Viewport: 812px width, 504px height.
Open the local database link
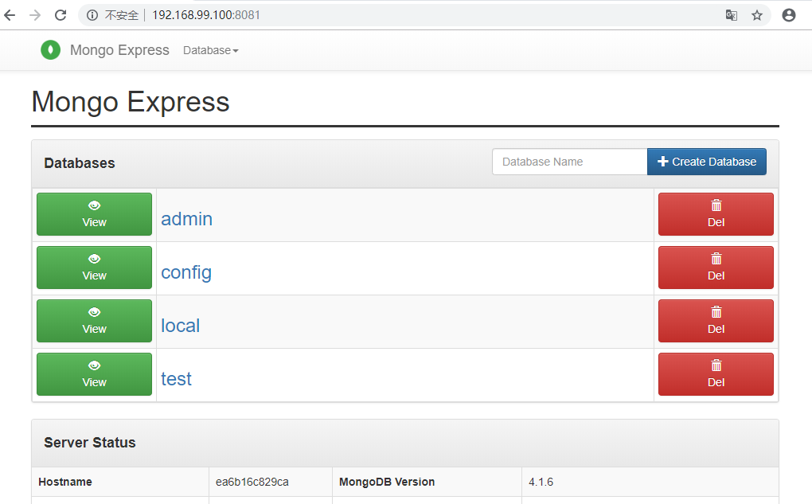click(x=180, y=326)
